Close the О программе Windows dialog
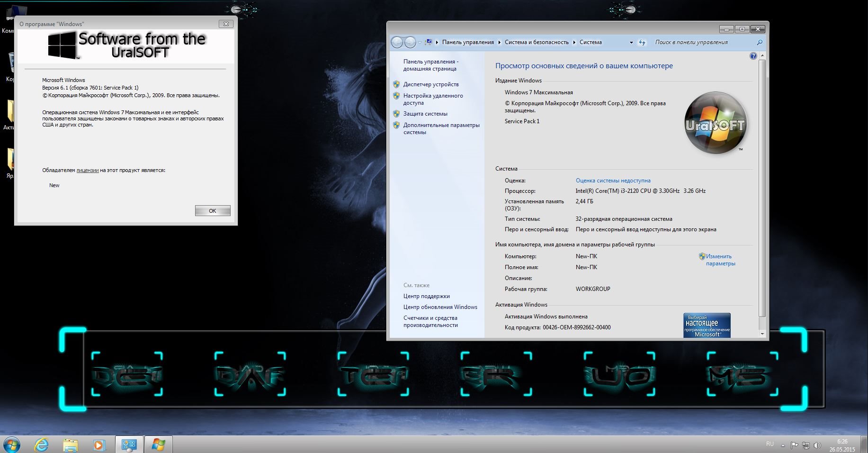Image resolution: width=868 pixels, height=453 pixels. [225, 24]
